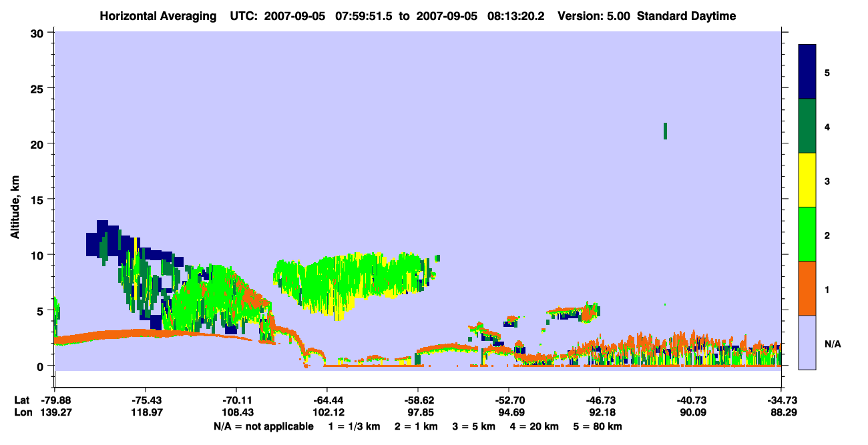Click the '4 = 20 km' legend note

[x=533, y=426]
